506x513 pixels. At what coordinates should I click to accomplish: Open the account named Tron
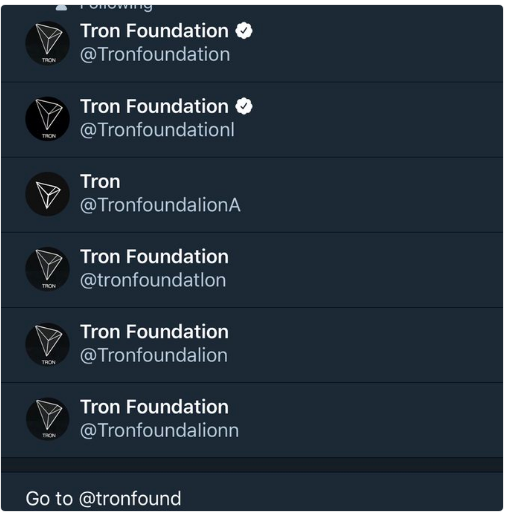tap(100, 182)
